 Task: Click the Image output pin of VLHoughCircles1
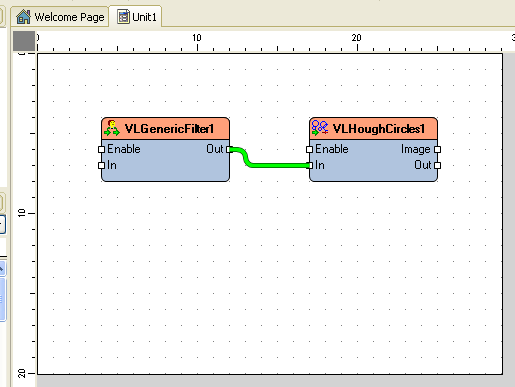coord(438,149)
